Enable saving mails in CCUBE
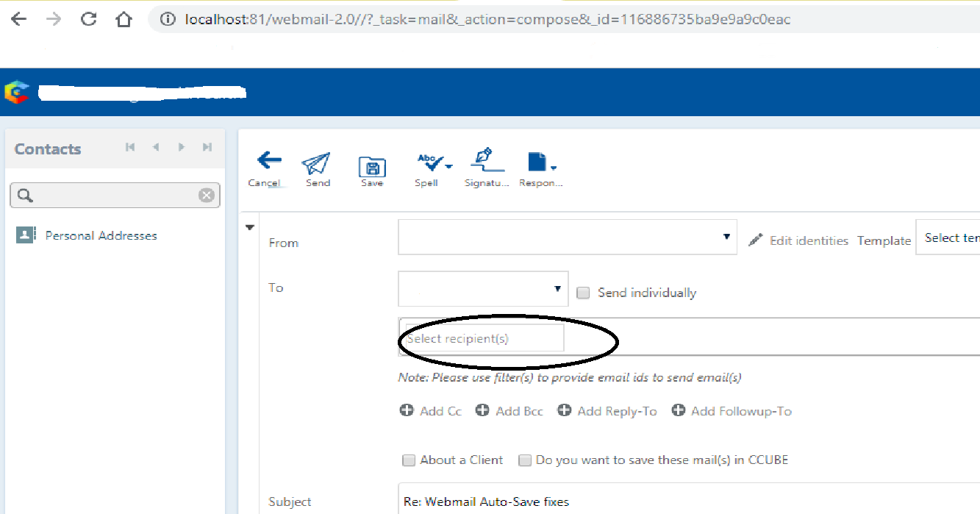Viewport: 980px width, 514px height. 525,460
